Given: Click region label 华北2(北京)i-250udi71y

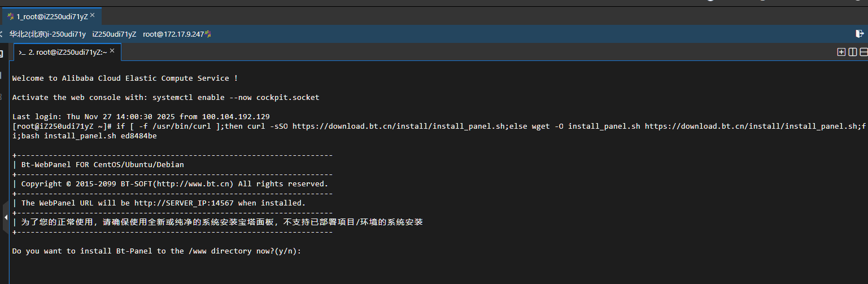Looking at the screenshot, I should (x=47, y=34).
